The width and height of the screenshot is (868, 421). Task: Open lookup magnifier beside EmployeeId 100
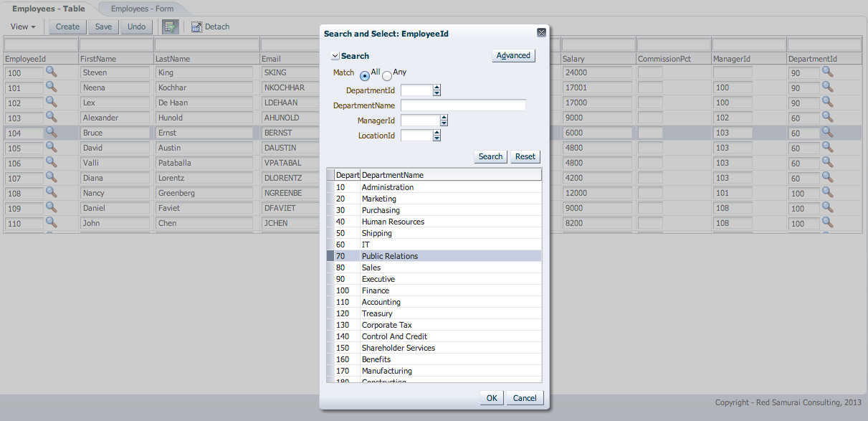(50, 72)
